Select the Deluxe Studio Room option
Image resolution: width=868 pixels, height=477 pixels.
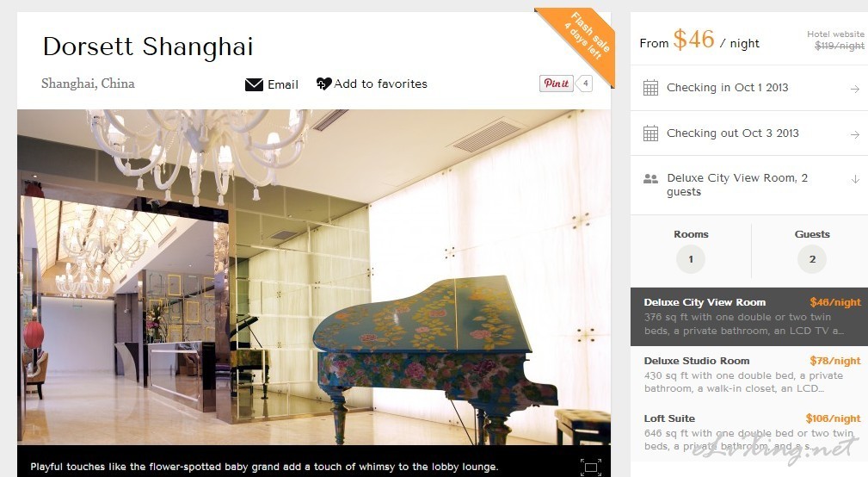point(749,375)
